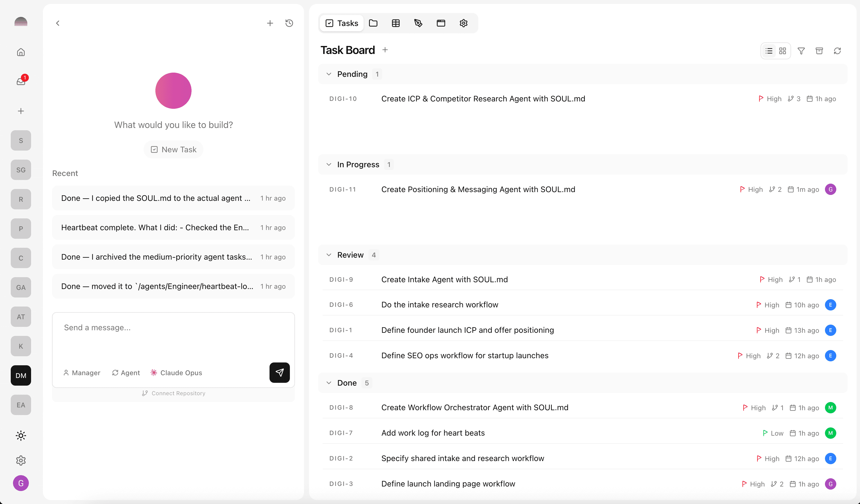Screen dimensions: 860x504
Task: Send the message with the paper plane icon
Action: tap(279, 373)
